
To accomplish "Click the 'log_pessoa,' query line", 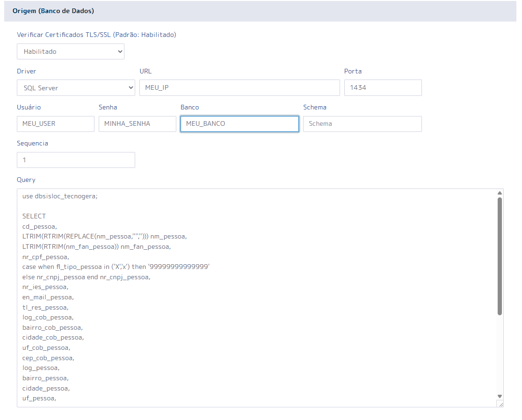I will [41, 368].
